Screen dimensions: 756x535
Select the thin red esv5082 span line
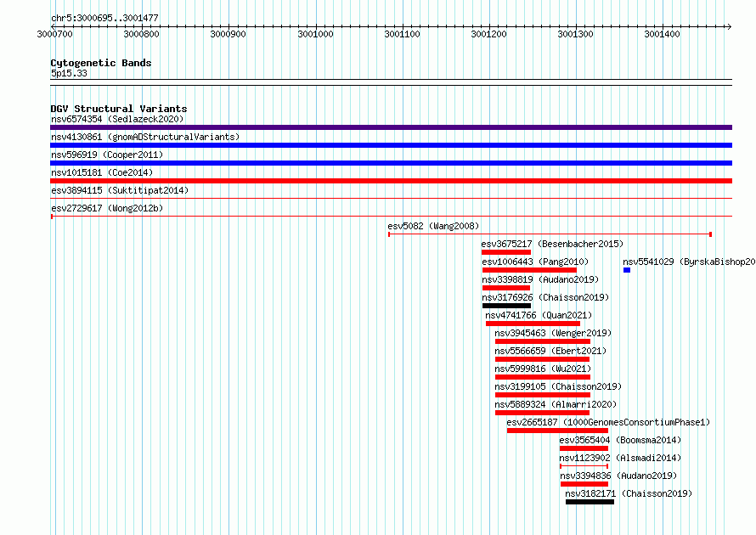[x=550, y=234]
